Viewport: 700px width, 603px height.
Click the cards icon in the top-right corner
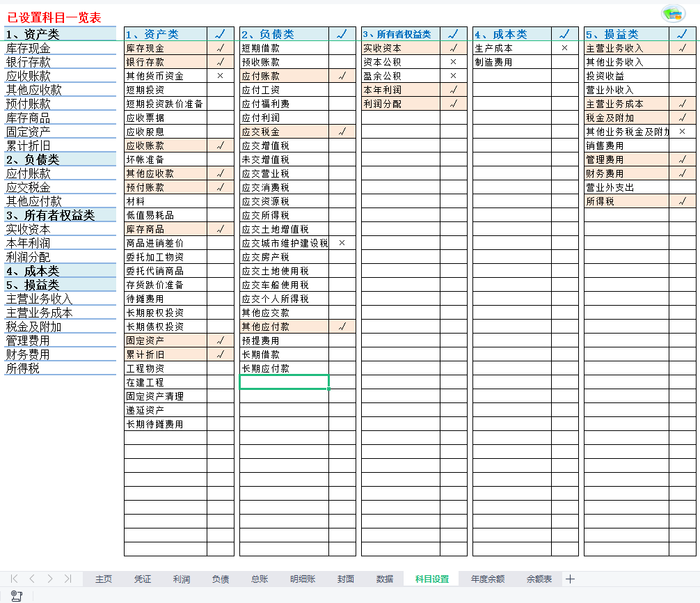pos(674,14)
